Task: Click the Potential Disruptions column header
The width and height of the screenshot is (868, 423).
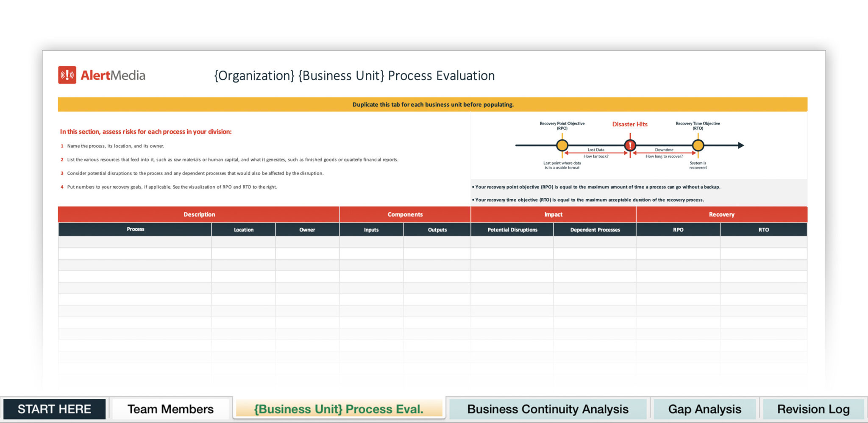Action: (x=512, y=230)
